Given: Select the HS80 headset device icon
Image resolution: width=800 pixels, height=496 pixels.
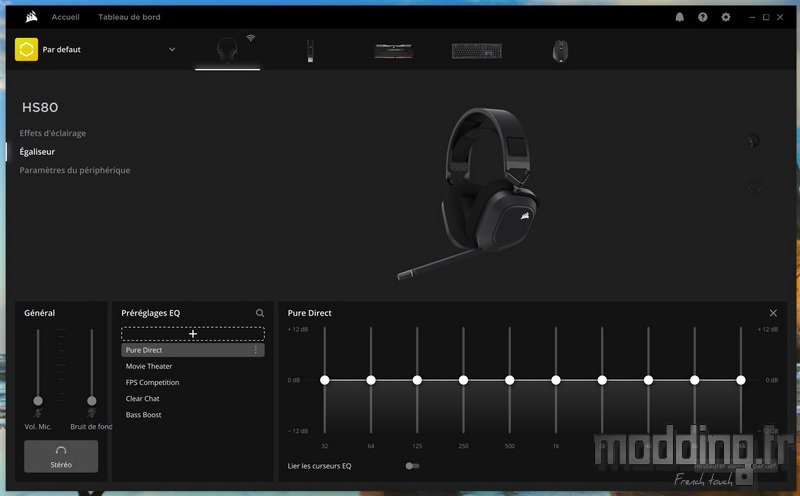Looking at the screenshot, I should tap(227, 50).
